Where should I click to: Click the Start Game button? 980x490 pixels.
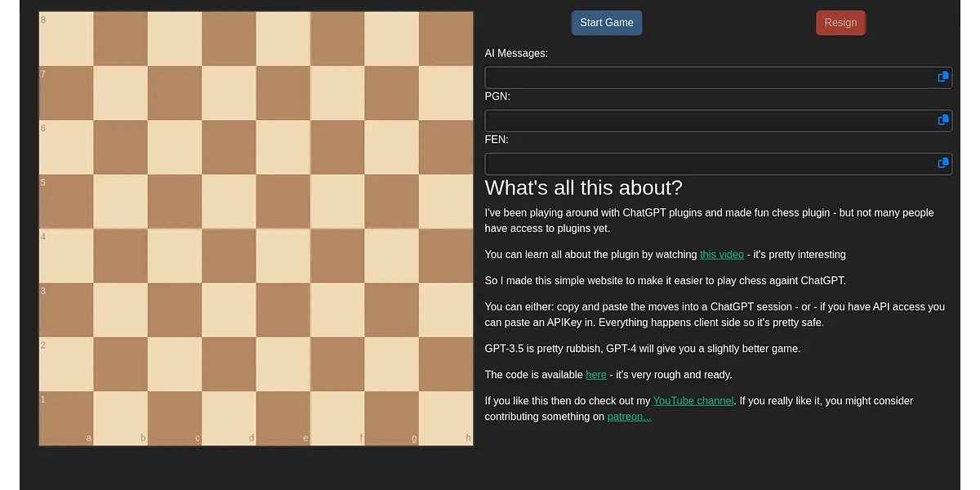click(606, 23)
